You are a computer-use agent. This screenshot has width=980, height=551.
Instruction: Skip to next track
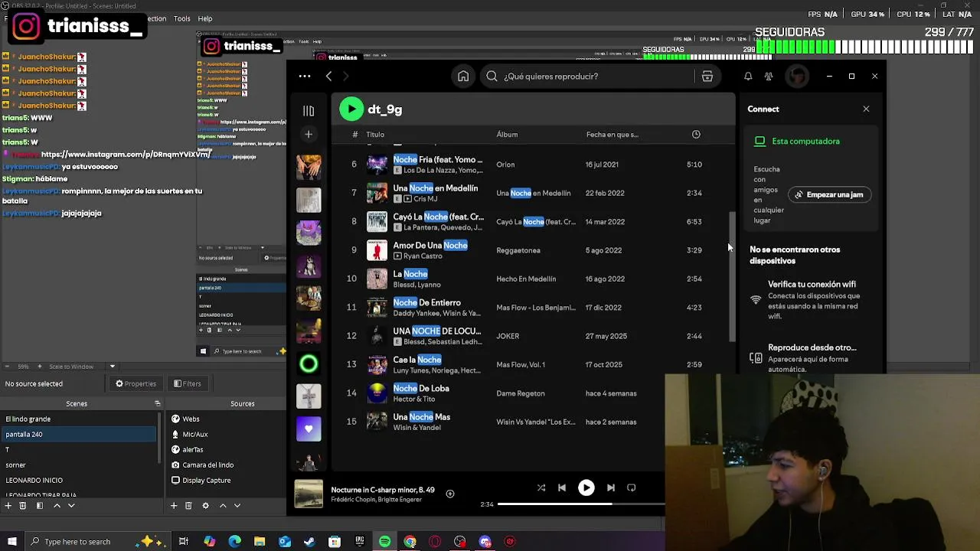click(610, 487)
